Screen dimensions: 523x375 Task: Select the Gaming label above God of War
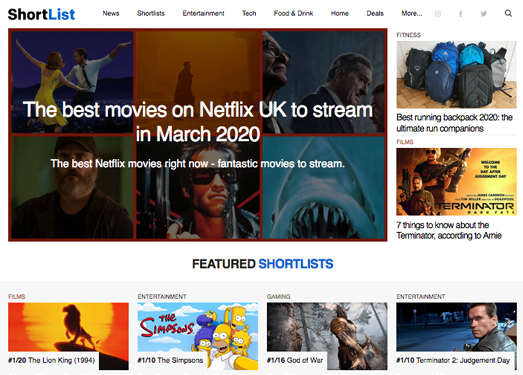point(279,297)
